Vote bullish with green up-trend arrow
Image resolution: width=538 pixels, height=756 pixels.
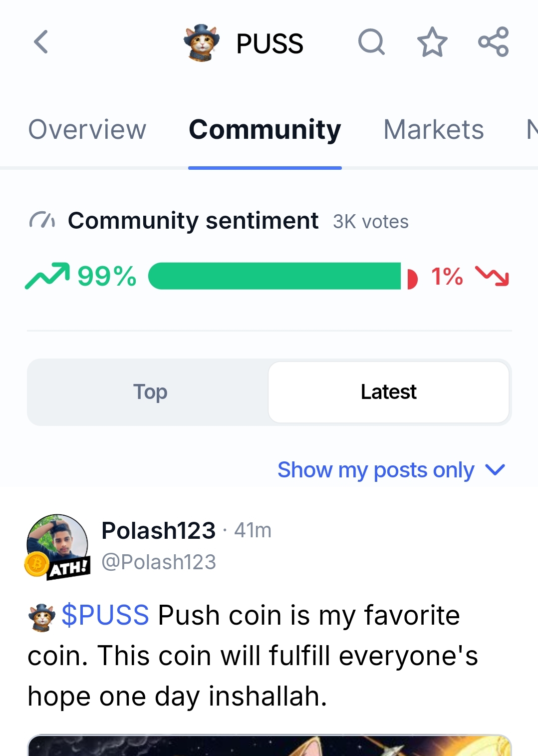pyautogui.click(x=47, y=276)
